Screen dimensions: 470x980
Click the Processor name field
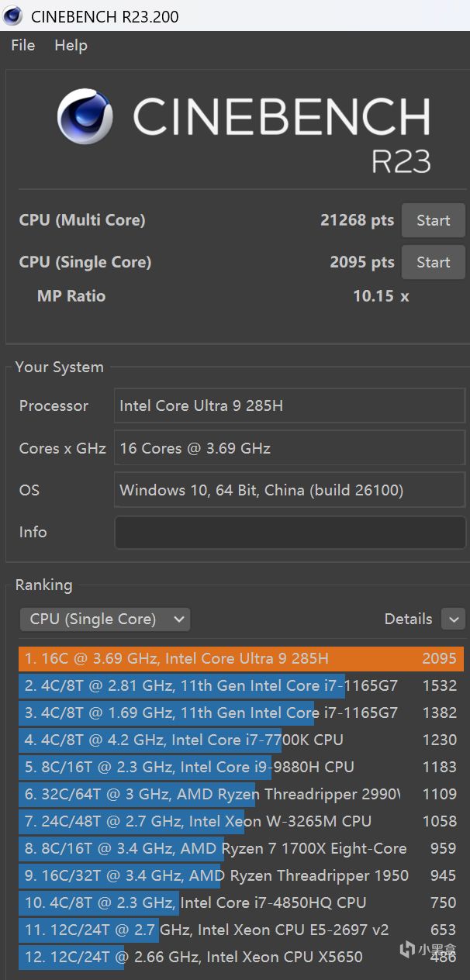(x=290, y=405)
